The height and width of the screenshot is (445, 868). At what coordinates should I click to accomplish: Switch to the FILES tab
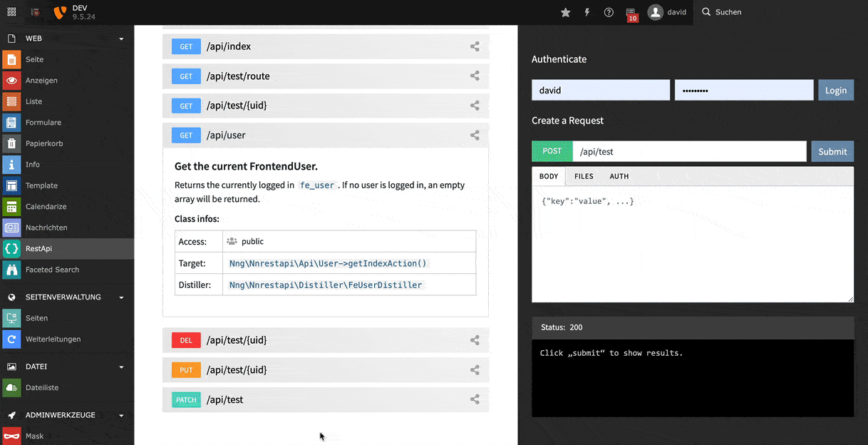pos(584,176)
